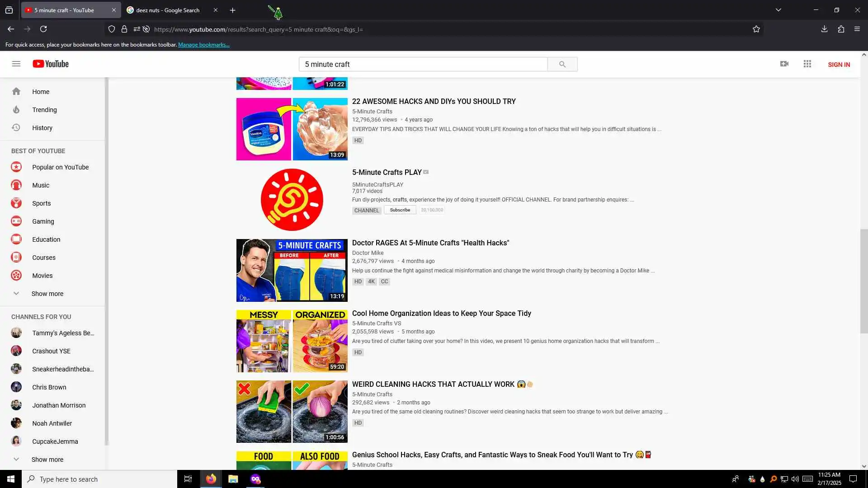Open the YouTube hamburger guide menu
This screenshot has width=868, height=488.
tap(16, 64)
